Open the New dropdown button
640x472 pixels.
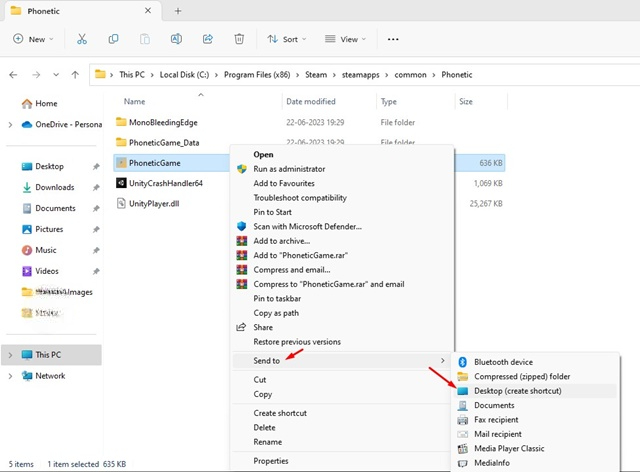33,39
